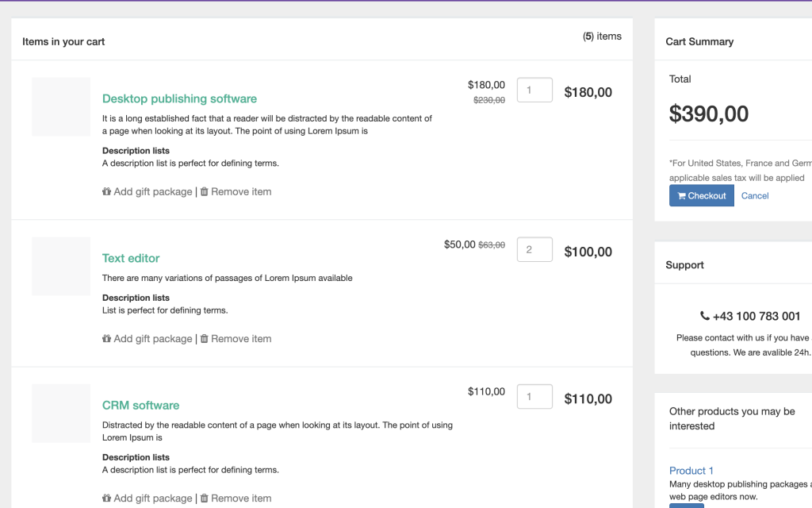Open the Product 1 link in suggestions
Screen dimensions: 812x508
click(691, 471)
